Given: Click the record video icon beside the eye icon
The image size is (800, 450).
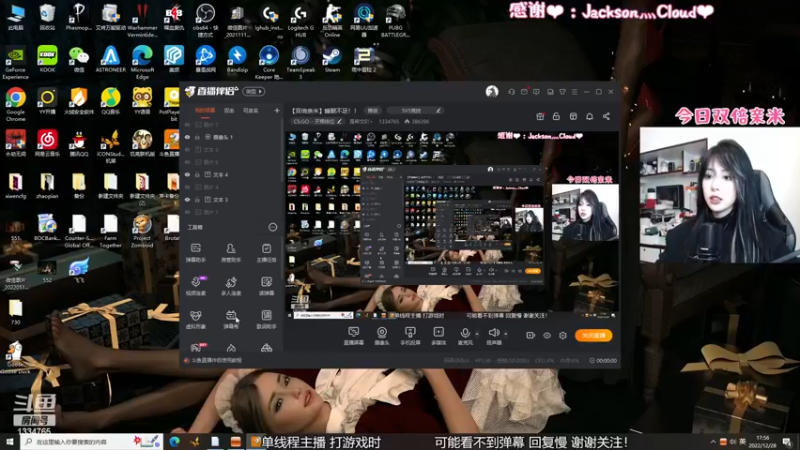Looking at the screenshot, I should [x=531, y=335].
